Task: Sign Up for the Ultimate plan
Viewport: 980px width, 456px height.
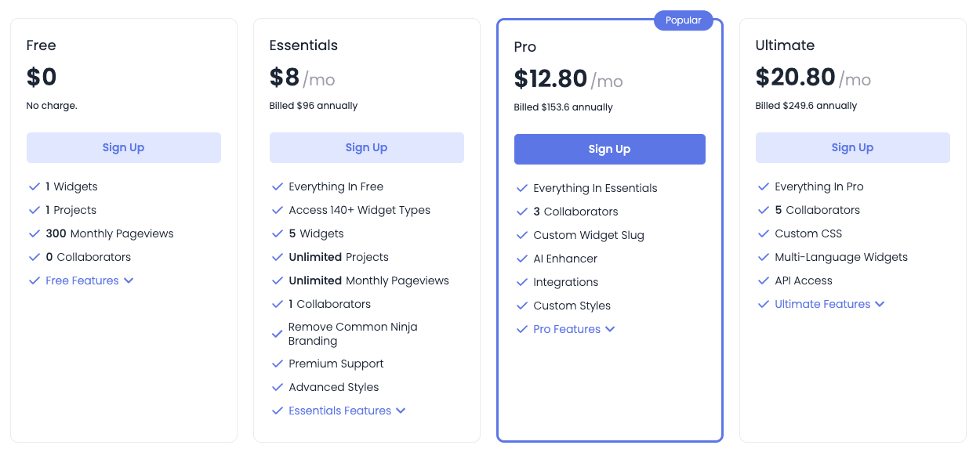Action: 852,147
